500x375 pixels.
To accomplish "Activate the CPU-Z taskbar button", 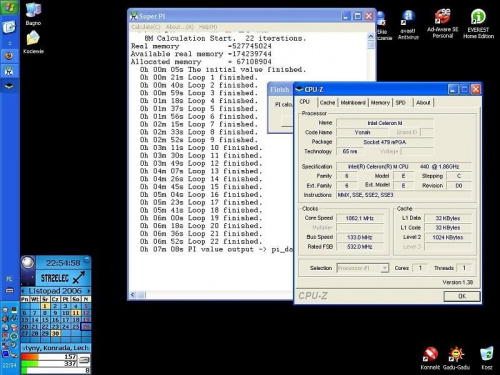I will (x=9, y=86).
